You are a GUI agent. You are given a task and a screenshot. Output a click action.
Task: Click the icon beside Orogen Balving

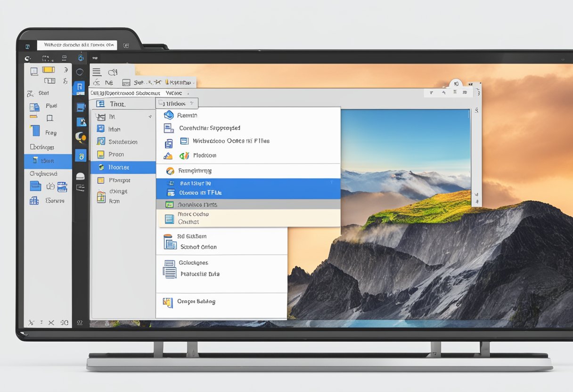point(167,302)
